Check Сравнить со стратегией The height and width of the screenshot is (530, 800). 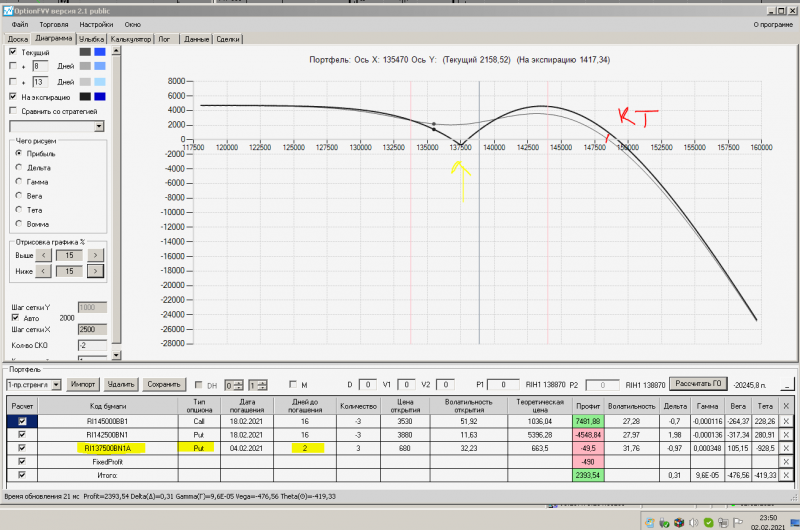click(13, 110)
